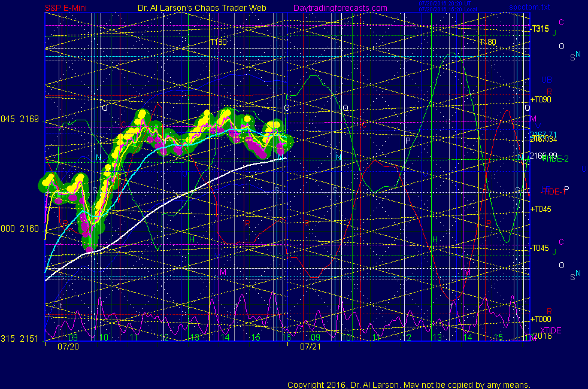588x389 pixels.
Task: Click the magenta "XTIDE" label
Action: [550, 330]
